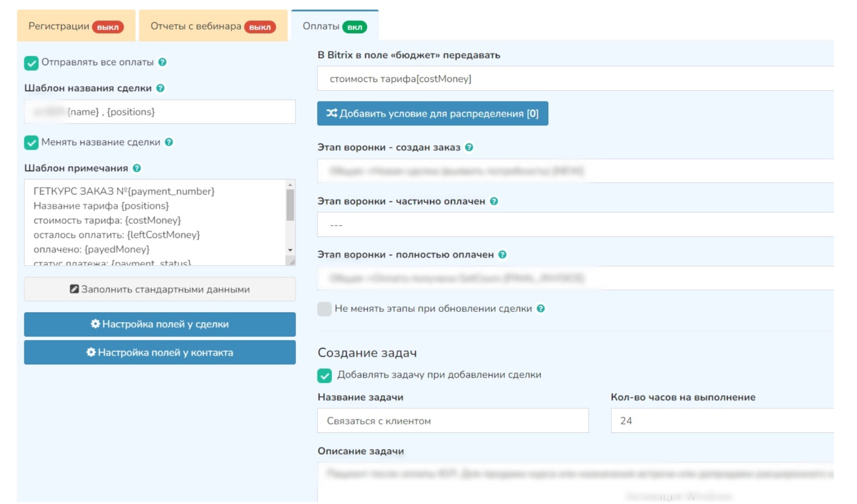Viewport: 857px width, 504px height.
Task: Click the Название задачи input field
Action: (452, 421)
